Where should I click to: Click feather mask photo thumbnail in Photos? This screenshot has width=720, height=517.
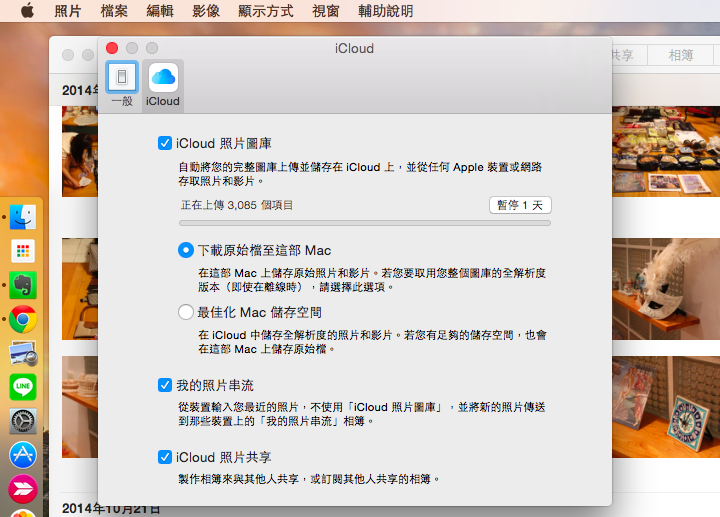point(666,289)
